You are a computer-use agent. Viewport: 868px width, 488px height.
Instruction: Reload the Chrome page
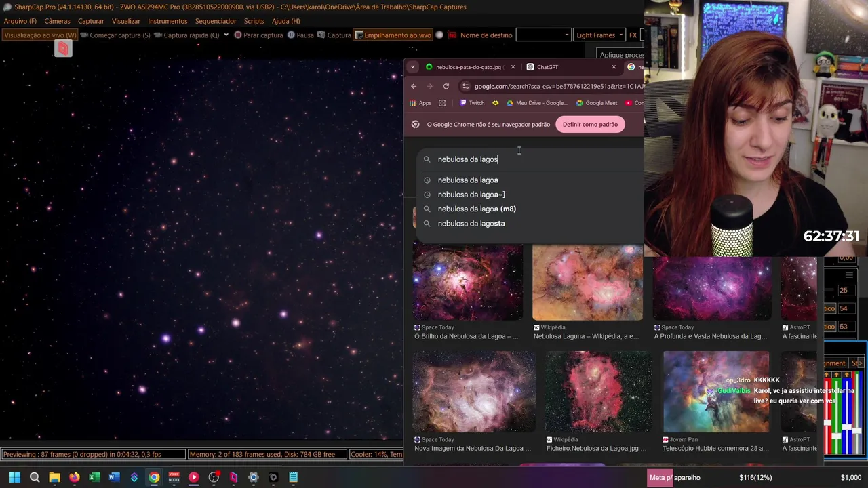click(446, 86)
